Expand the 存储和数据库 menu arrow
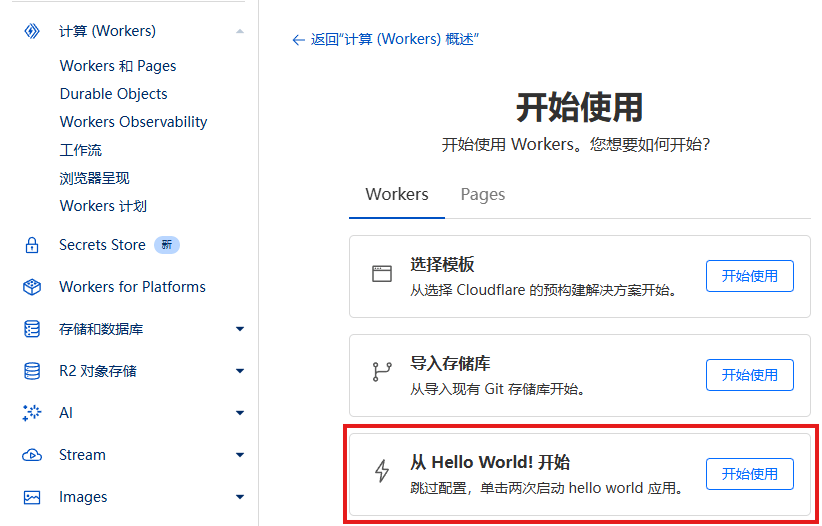The image size is (822, 526). pos(240,329)
